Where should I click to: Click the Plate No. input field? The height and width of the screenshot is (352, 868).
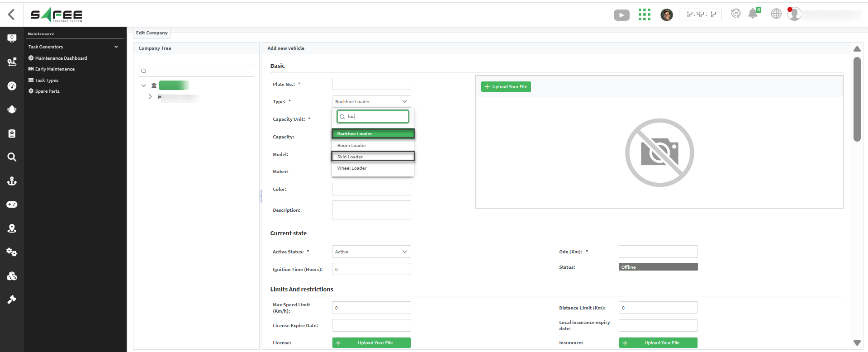point(371,84)
